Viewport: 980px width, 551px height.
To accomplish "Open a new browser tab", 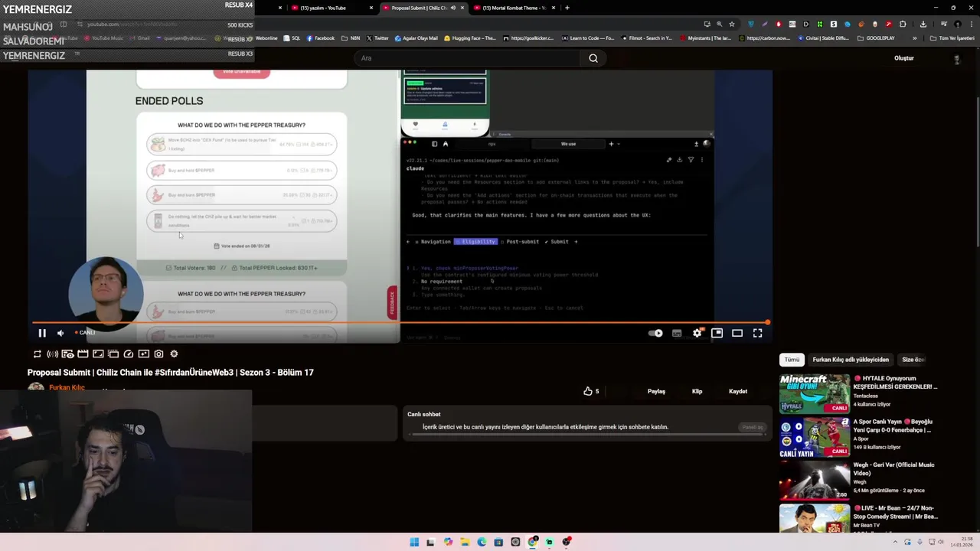I will (567, 8).
